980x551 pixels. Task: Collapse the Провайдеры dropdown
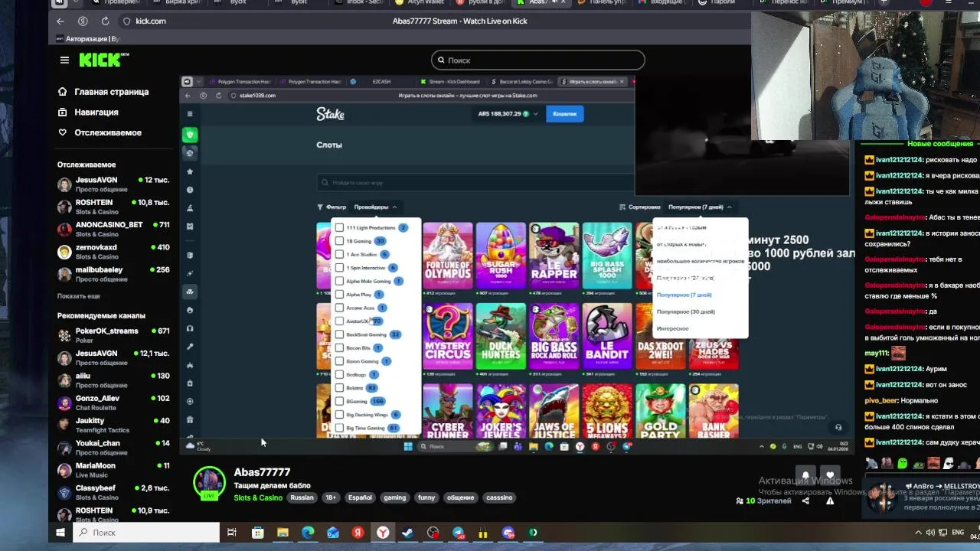[x=375, y=207]
